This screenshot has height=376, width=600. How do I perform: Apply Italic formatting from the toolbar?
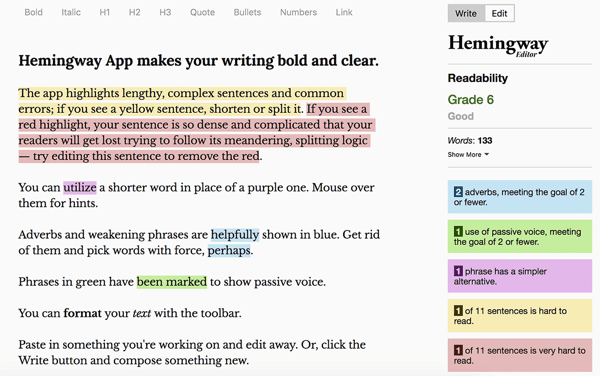(x=71, y=12)
